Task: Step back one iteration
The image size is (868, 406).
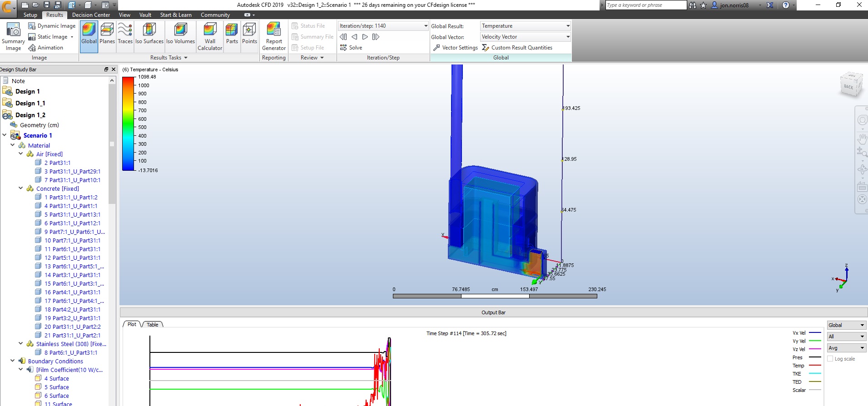Action: point(354,37)
